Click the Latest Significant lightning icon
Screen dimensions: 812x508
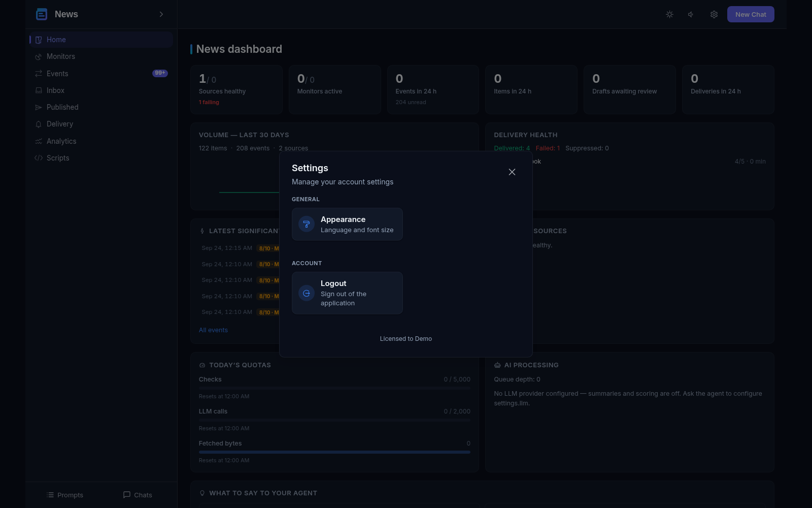(x=202, y=231)
